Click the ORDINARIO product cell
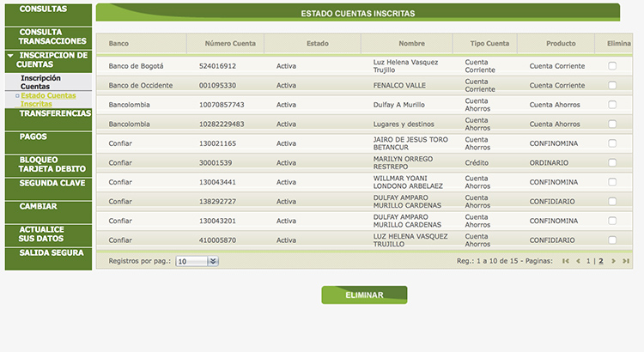644x352 pixels. point(549,162)
